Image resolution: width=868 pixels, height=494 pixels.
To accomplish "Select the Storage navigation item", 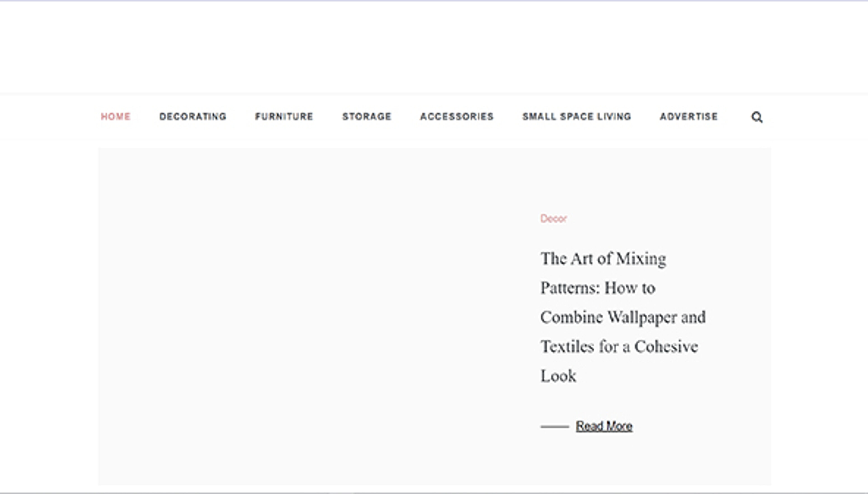I will point(367,117).
